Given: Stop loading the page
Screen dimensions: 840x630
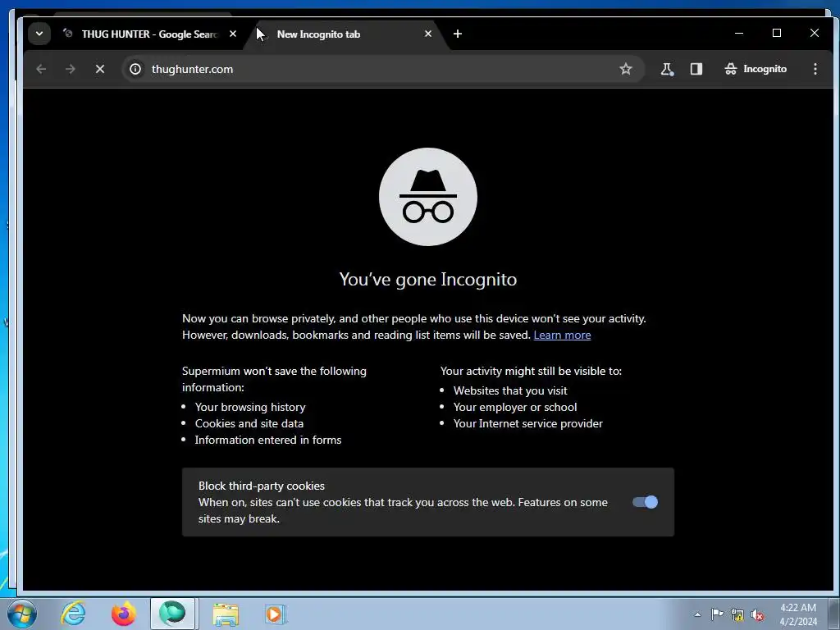Looking at the screenshot, I should point(99,69).
